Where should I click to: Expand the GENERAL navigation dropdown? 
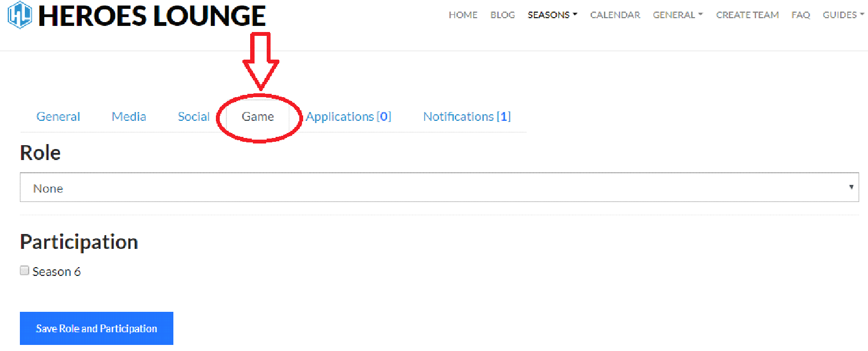(678, 15)
